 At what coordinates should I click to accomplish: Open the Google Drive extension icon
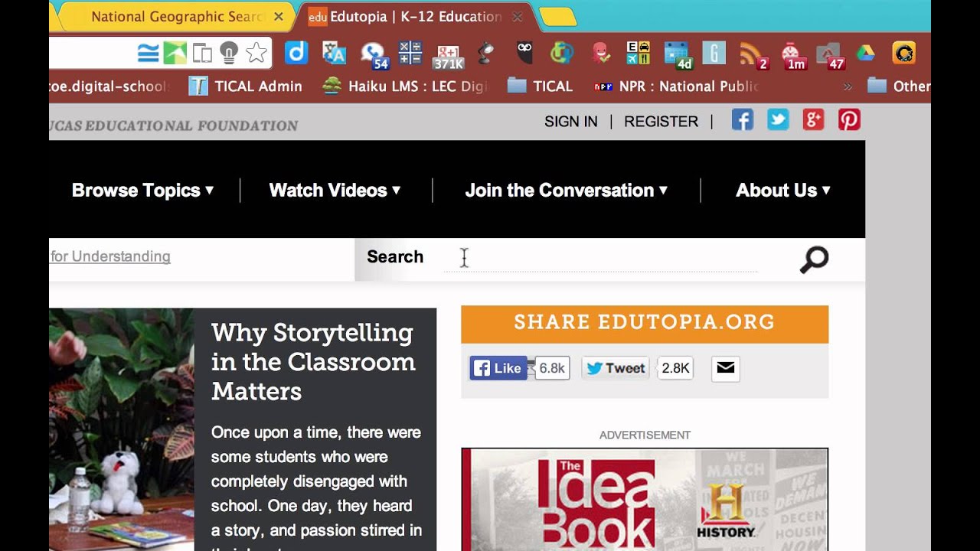pyautogui.click(x=865, y=53)
